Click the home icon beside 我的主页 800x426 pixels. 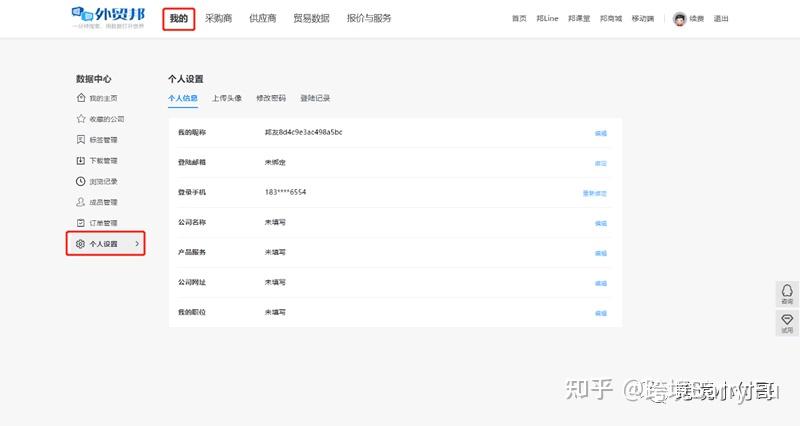tap(81, 97)
